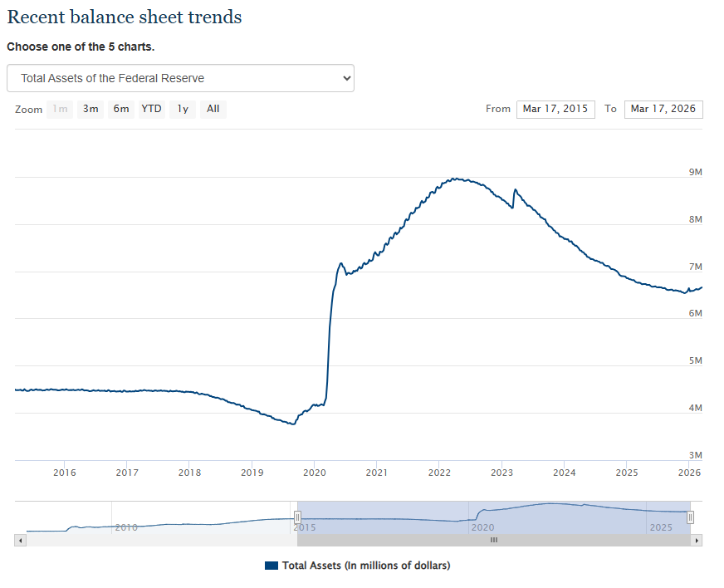
Task: Click the navigator scrollbar thumb grip
Action: [493, 540]
